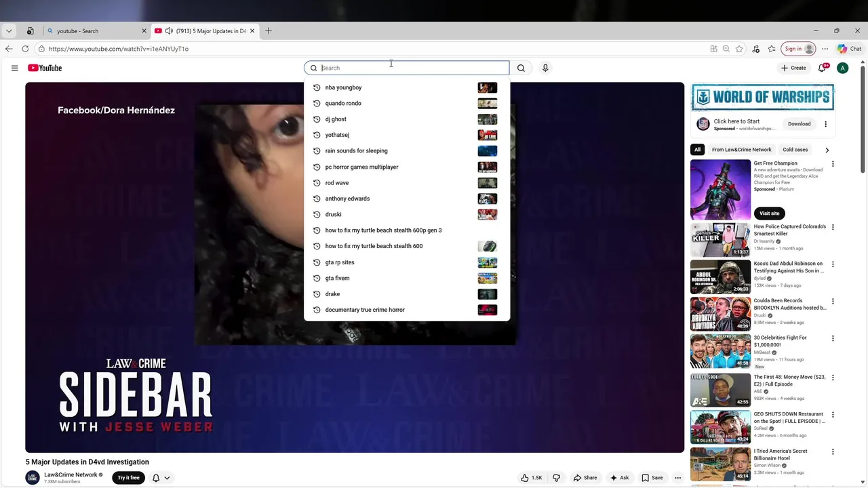Image resolution: width=868 pixels, height=488 pixels.
Task: Reload the page with refresh button
Action: point(25,49)
